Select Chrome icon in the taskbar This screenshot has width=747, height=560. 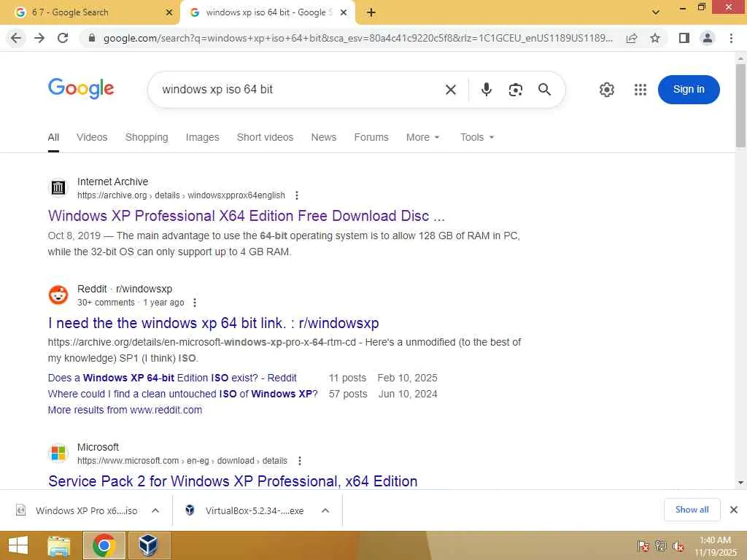point(104,545)
